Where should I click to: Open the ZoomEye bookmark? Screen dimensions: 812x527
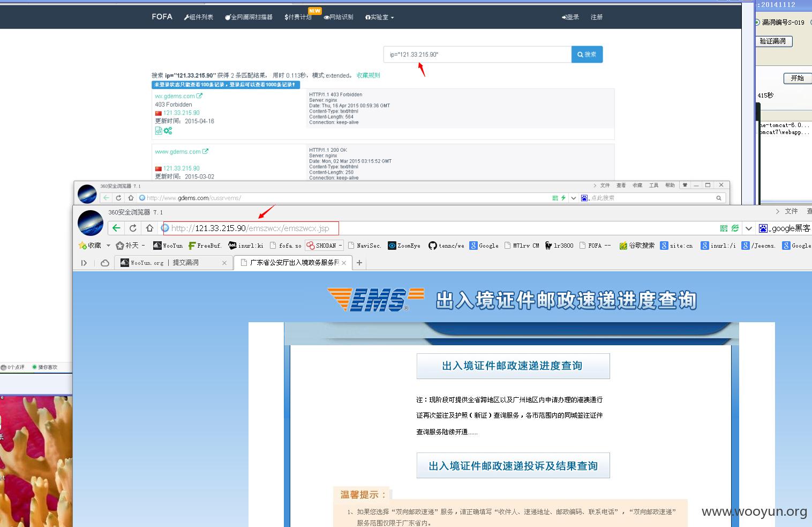tap(404, 246)
